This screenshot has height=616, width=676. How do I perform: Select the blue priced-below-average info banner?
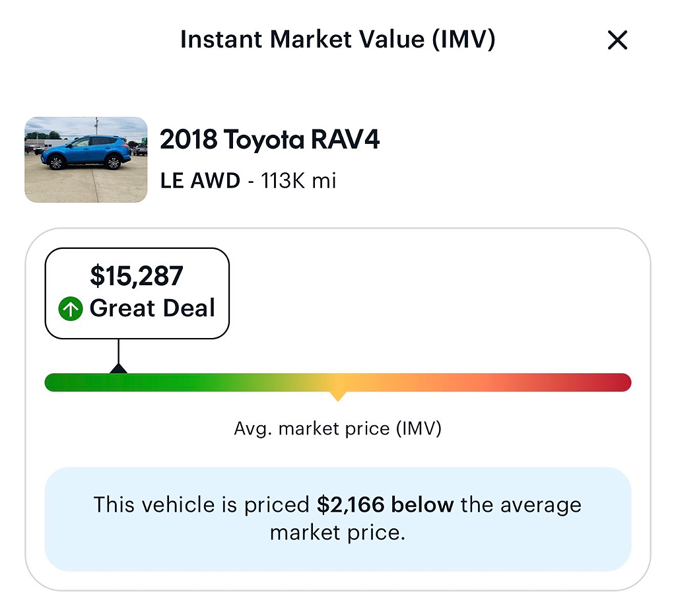coord(338,519)
